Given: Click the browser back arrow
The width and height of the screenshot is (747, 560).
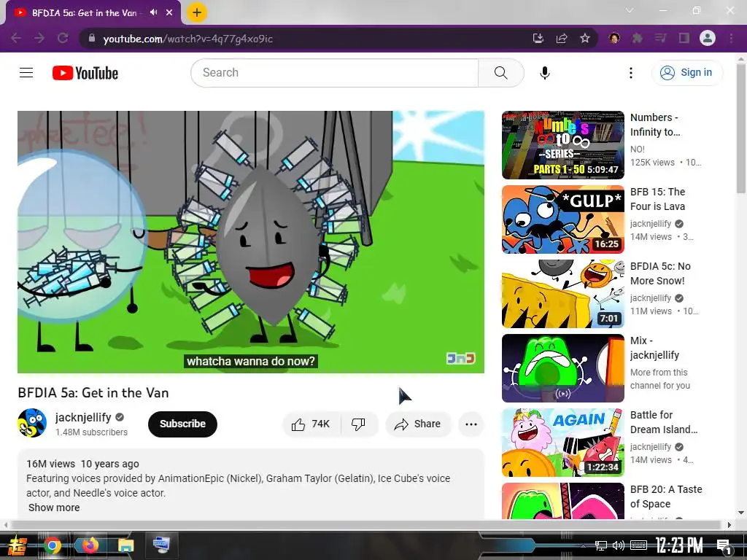Looking at the screenshot, I should point(16,39).
